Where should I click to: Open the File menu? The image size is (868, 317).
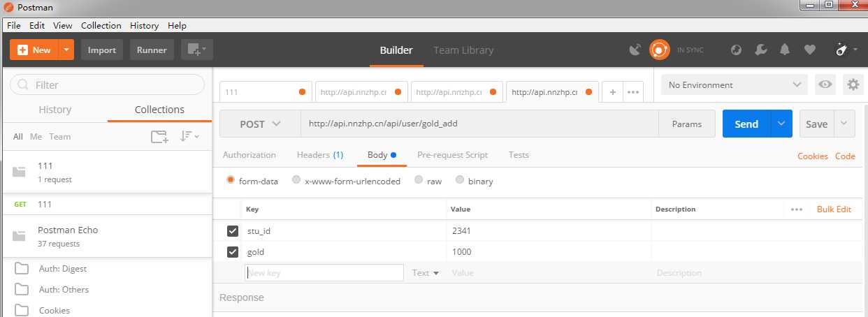pos(14,25)
